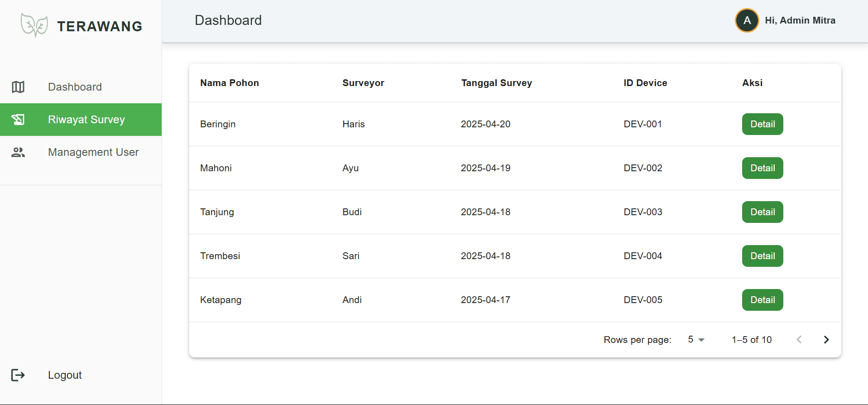Image resolution: width=868 pixels, height=405 pixels.
Task: Click the previous page arrow in pagination
Action: 799,340
